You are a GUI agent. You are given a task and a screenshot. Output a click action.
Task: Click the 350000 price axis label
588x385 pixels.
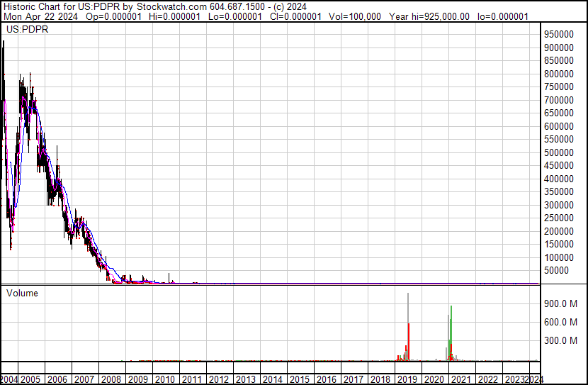pos(559,191)
